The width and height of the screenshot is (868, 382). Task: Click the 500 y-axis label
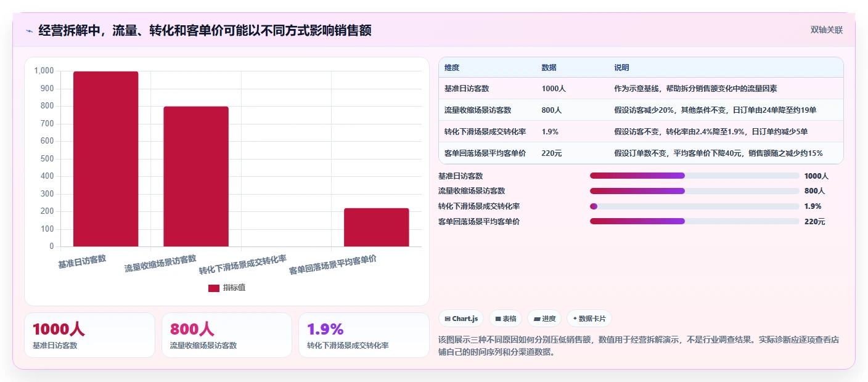click(47, 159)
